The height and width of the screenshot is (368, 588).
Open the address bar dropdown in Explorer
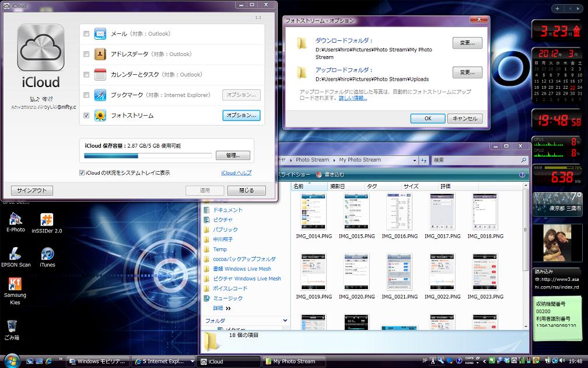[x=414, y=160]
